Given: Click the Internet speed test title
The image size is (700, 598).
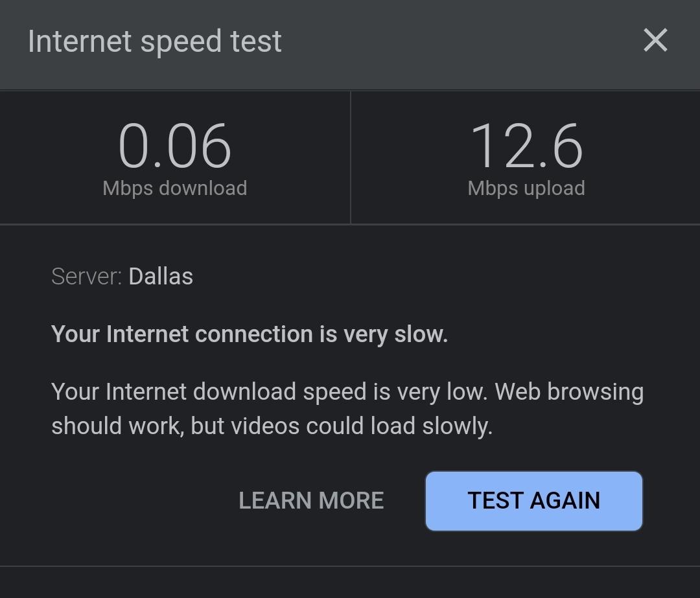Looking at the screenshot, I should coord(155,42).
